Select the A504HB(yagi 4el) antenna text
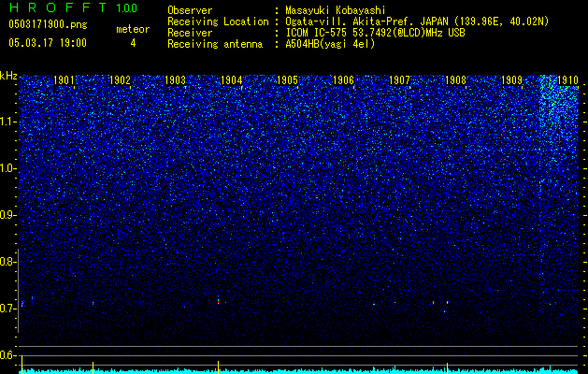The width and height of the screenshot is (588, 374). pos(330,44)
